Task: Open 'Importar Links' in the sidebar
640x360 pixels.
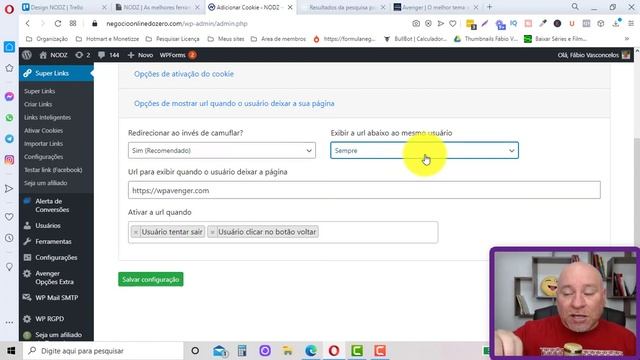Action: tap(43, 144)
